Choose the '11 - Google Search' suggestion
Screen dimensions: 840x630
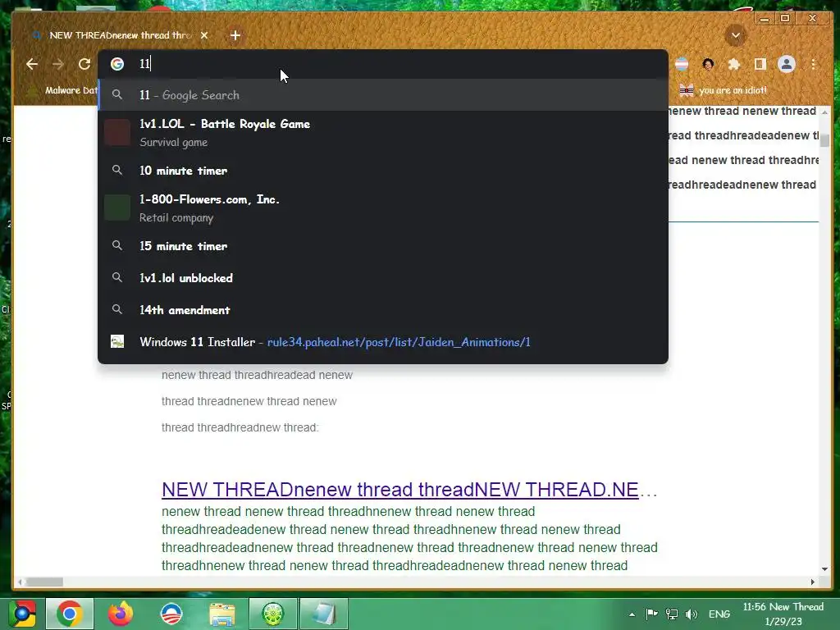pyautogui.click(x=383, y=95)
